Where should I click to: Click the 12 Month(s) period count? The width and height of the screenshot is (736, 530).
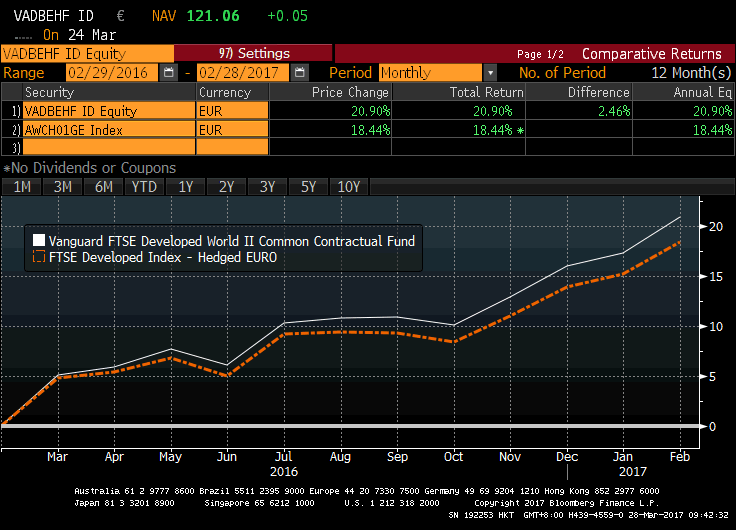(x=691, y=73)
